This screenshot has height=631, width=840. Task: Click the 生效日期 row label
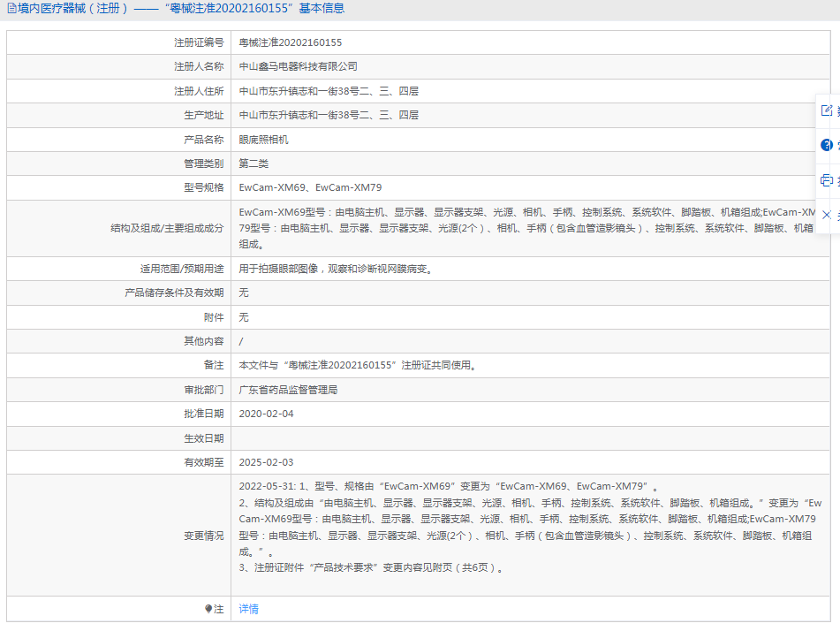coord(203,438)
